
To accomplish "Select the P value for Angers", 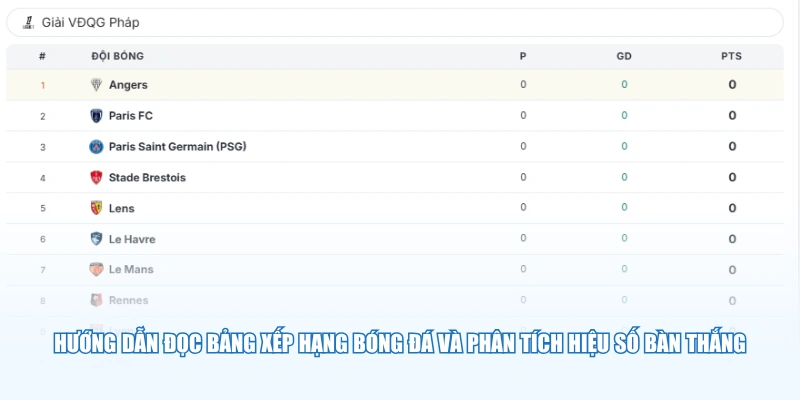I will tap(523, 85).
